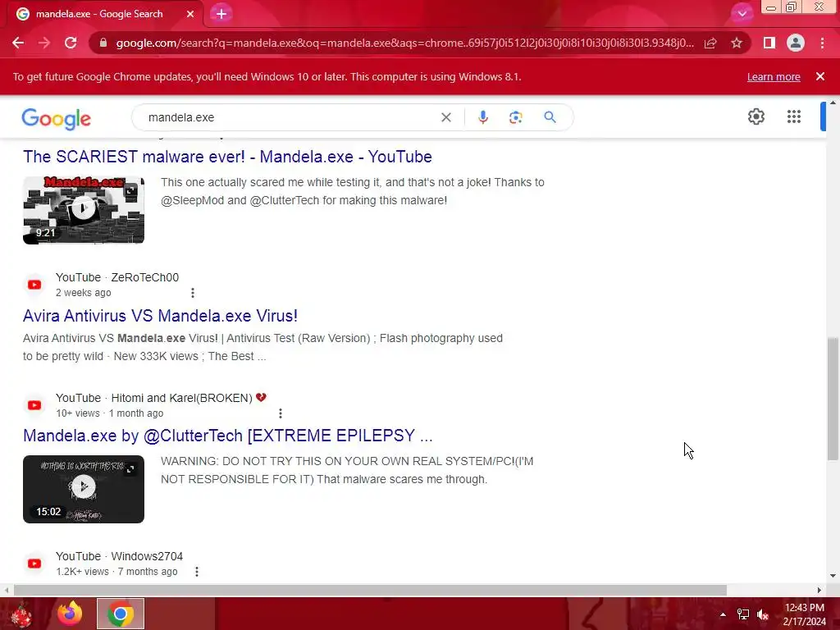Open Mandela.exe by @ClutterTech EXTREME EPILEPSY link

[x=228, y=436]
